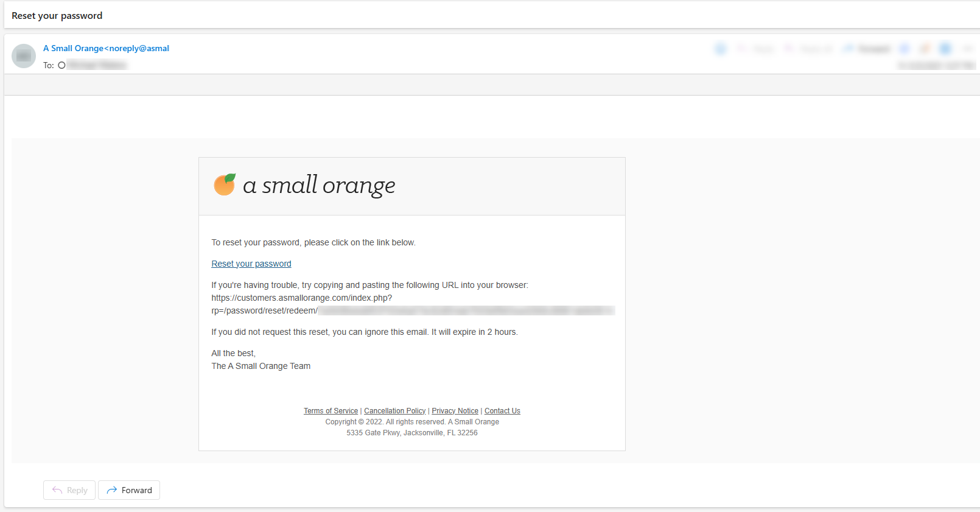This screenshot has width=980, height=512.
Task: Open the Terms of Service link
Action: point(331,411)
